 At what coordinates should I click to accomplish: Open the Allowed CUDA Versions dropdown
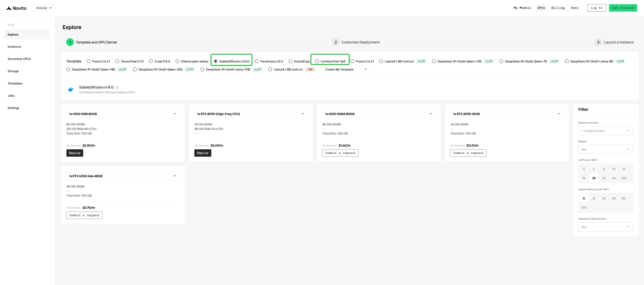pyautogui.click(x=606, y=227)
